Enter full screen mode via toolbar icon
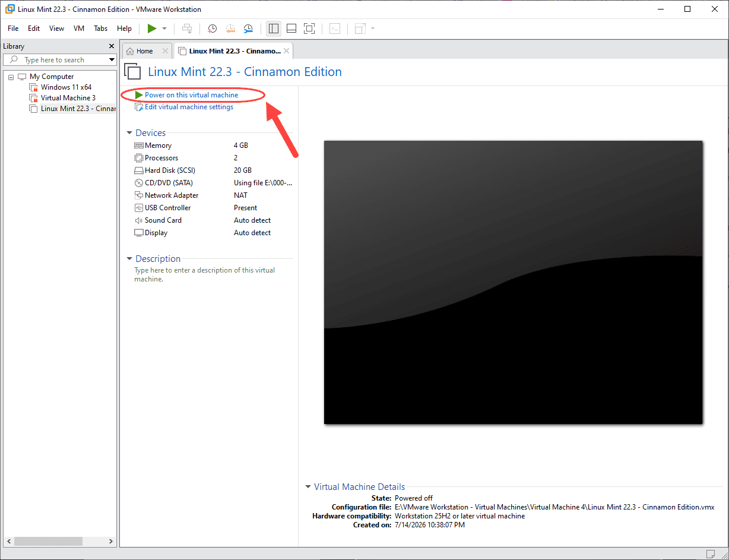The image size is (729, 560). (x=309, y=29)
